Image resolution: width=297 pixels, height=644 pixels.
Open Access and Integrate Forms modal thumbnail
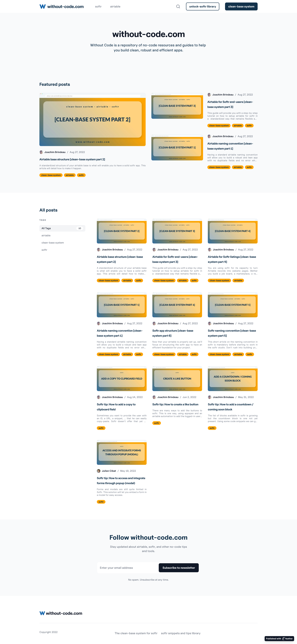(122, 452)
